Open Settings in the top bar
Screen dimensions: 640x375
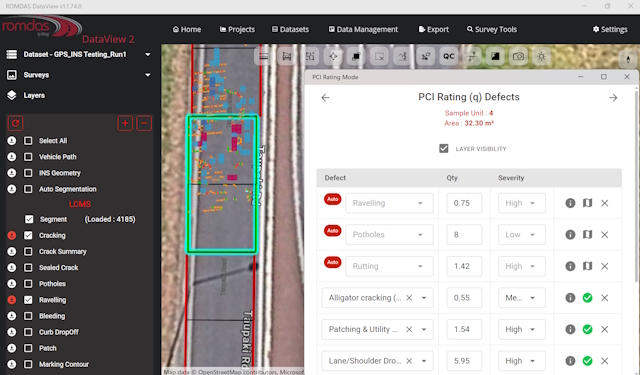coord(610,29)
